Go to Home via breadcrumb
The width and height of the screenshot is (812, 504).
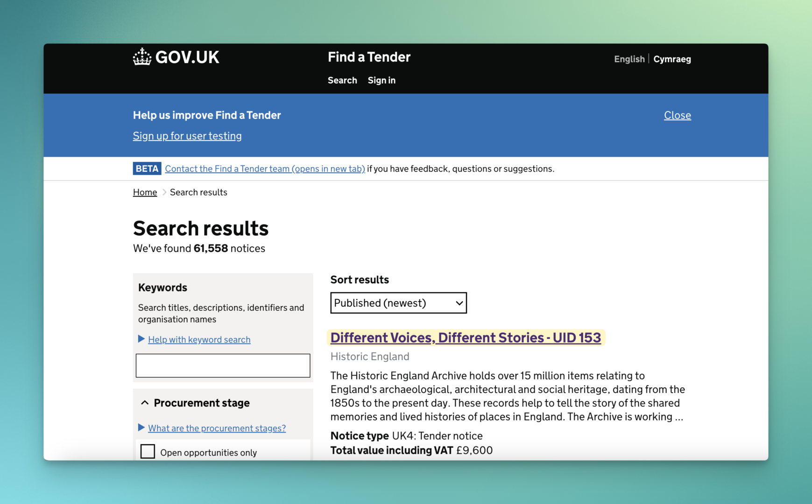coord(145,192)
